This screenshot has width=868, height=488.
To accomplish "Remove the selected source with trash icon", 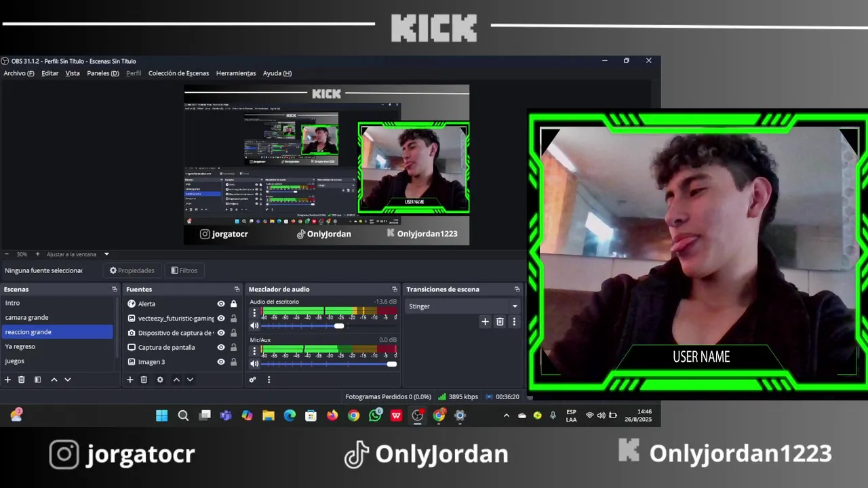I will coord(144,380).
